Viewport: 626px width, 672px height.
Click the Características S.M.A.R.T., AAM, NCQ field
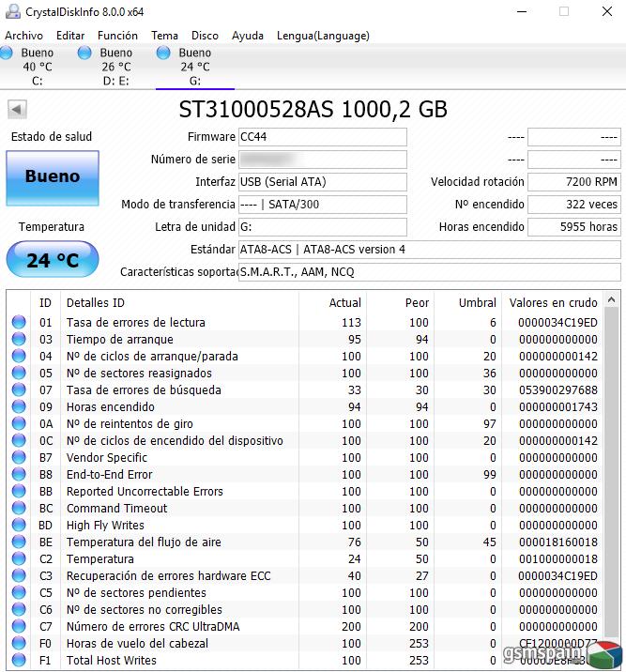click(430, 272)
